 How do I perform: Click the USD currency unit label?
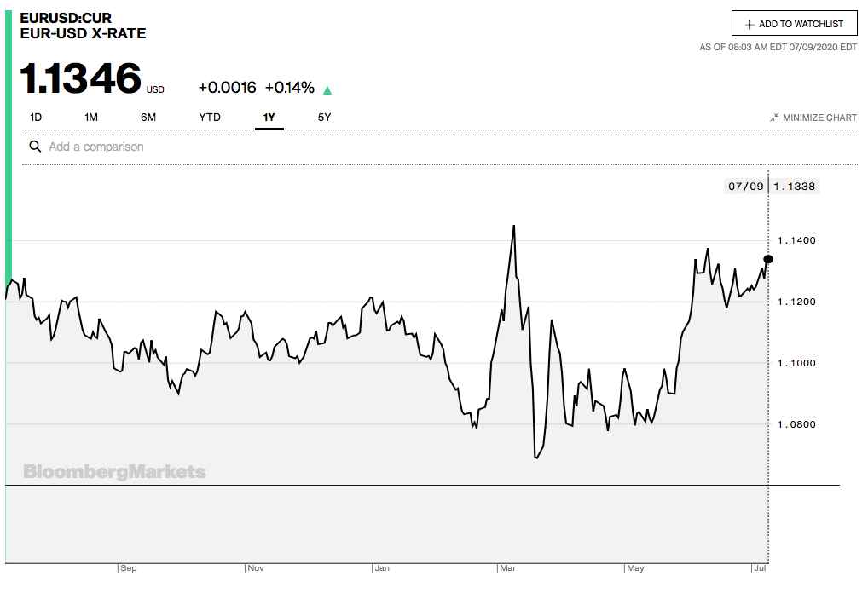pyautogui.click(x=155, y=89)
